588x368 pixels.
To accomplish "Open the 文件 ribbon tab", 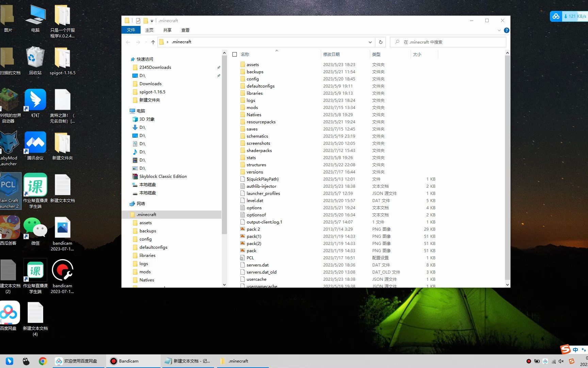I will (x=131, y=30).
